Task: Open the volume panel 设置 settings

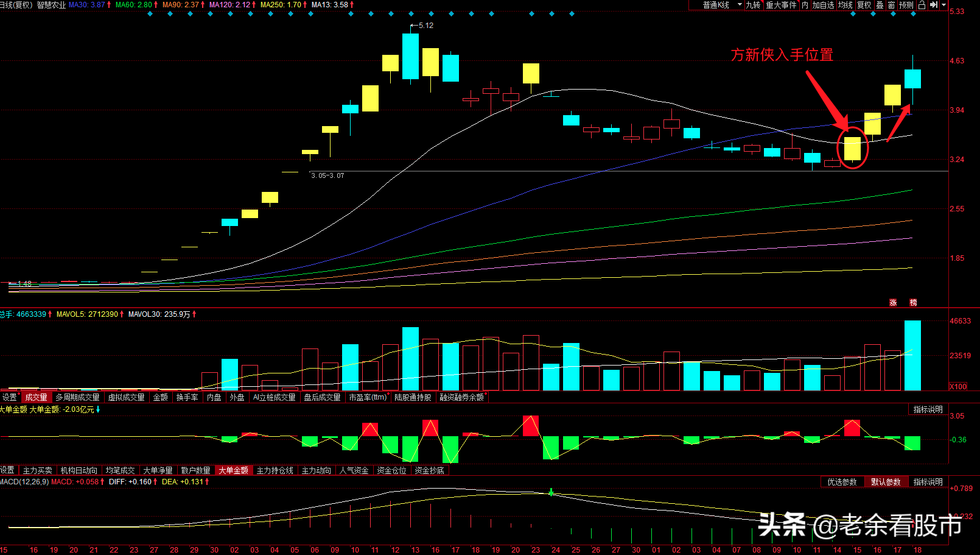Action: coord(10,397)
